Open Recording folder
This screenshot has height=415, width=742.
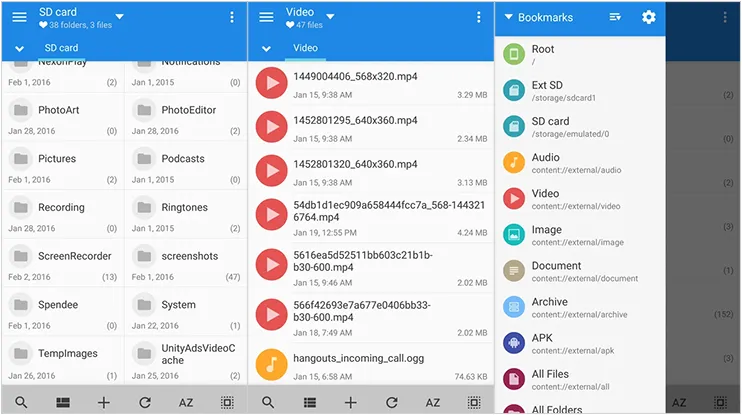62,215
